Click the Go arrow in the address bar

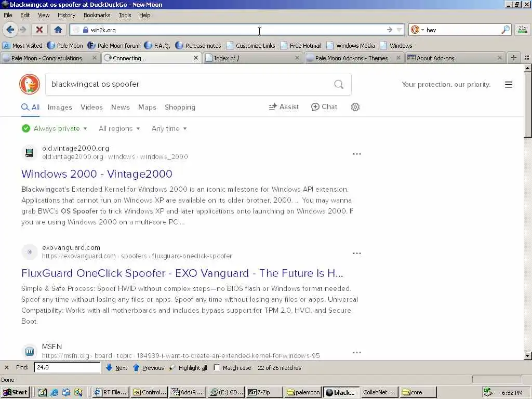pyautogui.click(x=389, y=30)
